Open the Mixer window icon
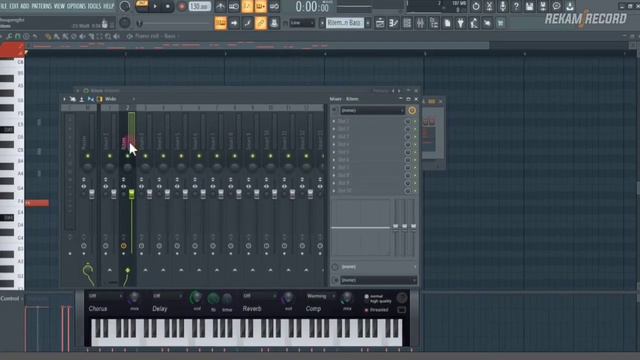Viewport: 640px width, 360px height. coord(420,23)
